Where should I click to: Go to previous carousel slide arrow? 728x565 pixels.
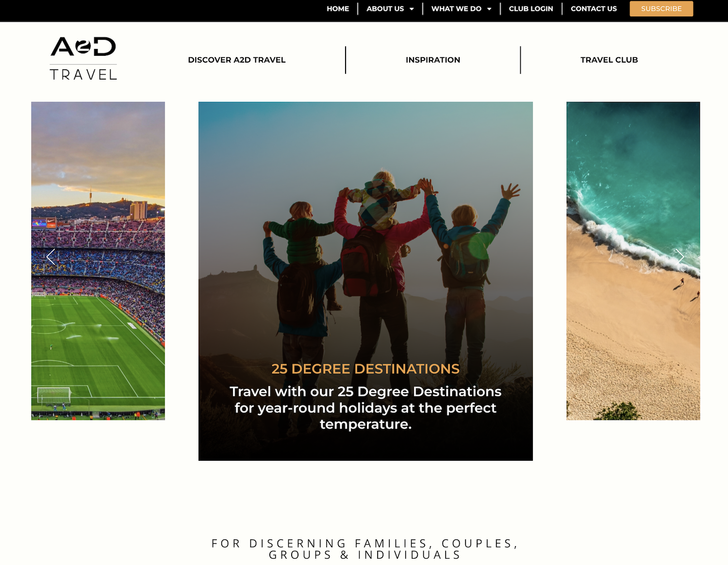pos(51,257)
